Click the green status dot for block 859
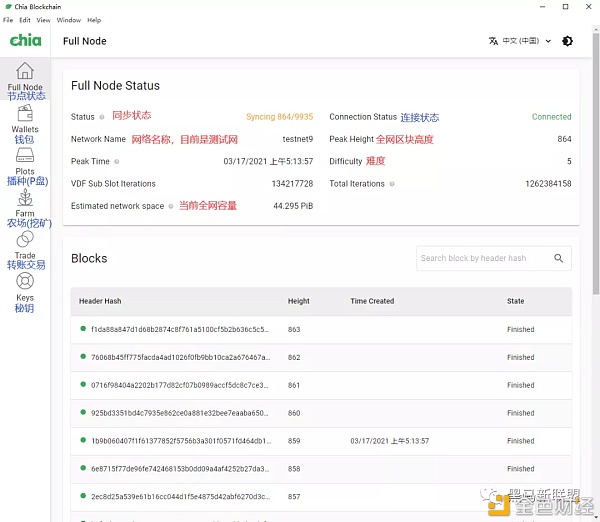Image resolution: width=600 pixels, height=522 pixels. 83,440
